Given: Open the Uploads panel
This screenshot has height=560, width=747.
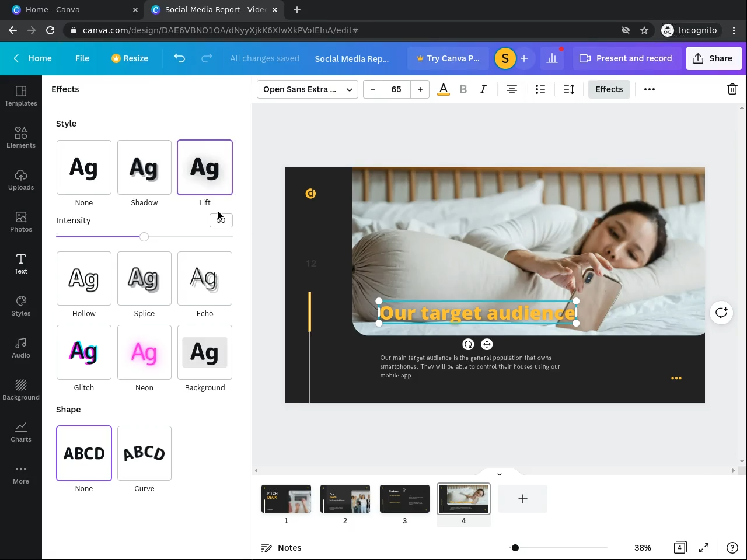Looking at the screenshot, I should point(21,180).
